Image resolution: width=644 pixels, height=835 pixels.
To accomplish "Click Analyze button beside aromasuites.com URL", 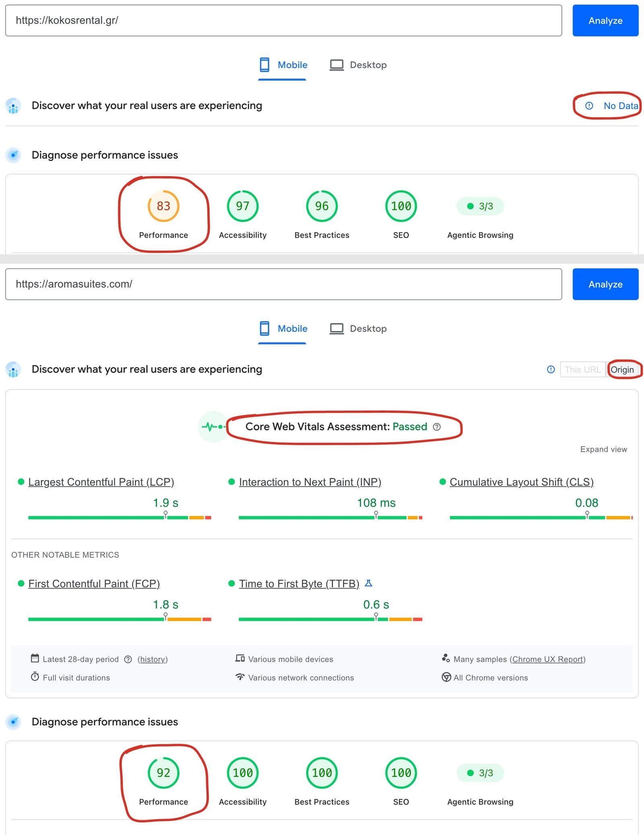I will click(x=605, y=284).
